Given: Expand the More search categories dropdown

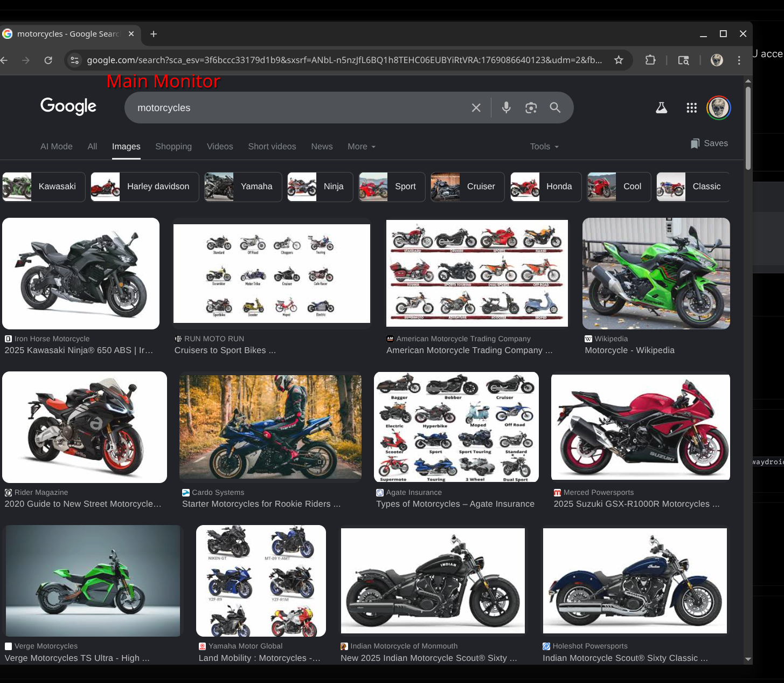Looking at the screenshot, I should pos(362,147).
